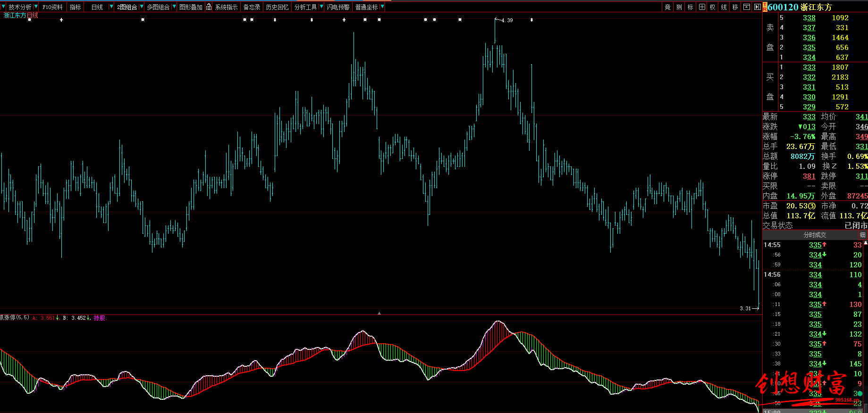Open the 指标 indicator menu
This screenshot has height=413, width=868.
pos(76,7)
